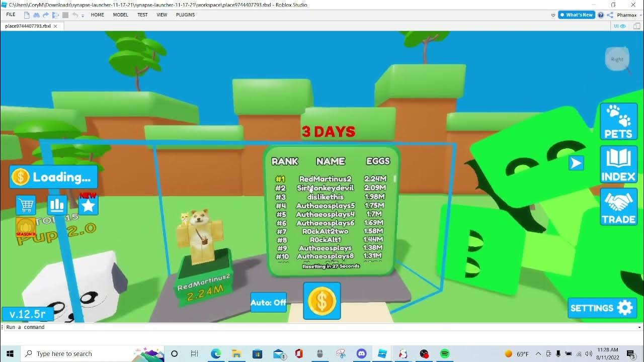Expand the quick access toolbar chevron
The image size is (644, 362).
coord(83,16)
